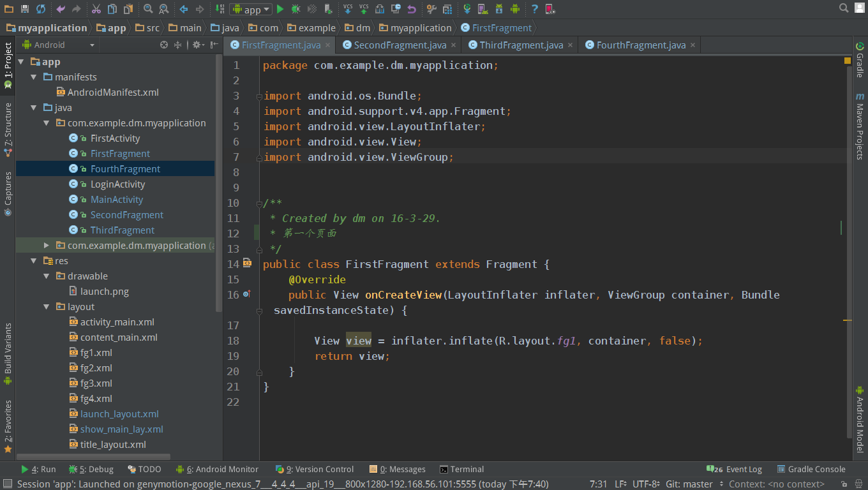The width and height of the screenshot is (868, 490).
Task: Click the Copy icon in toolbar
Action: (112, 9)
